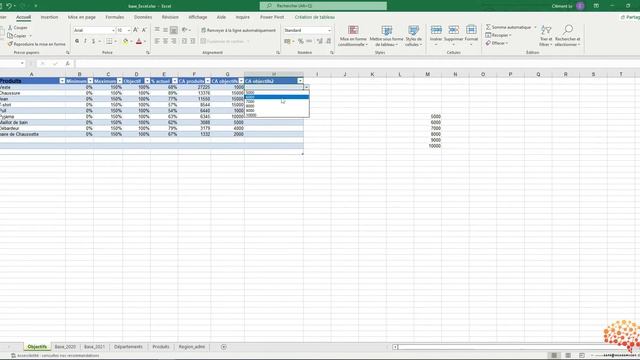Open the Maximum column filter dropdown

(x=119, y=81)
